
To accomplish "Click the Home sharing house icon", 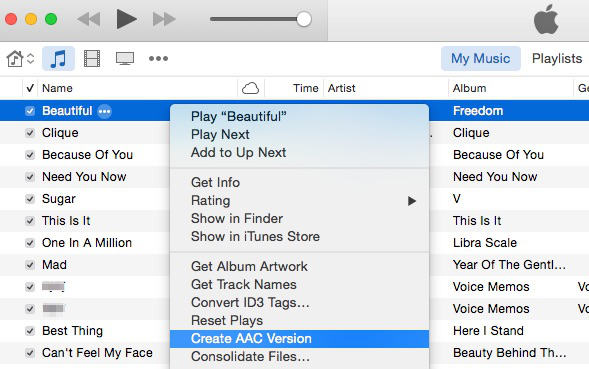I will point(15,59).
